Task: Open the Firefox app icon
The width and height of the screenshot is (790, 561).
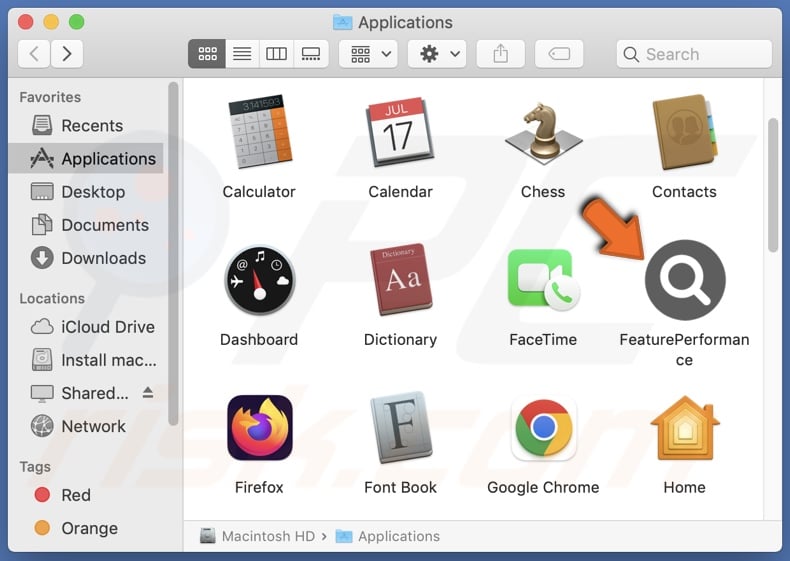Action: click(259, 427)
